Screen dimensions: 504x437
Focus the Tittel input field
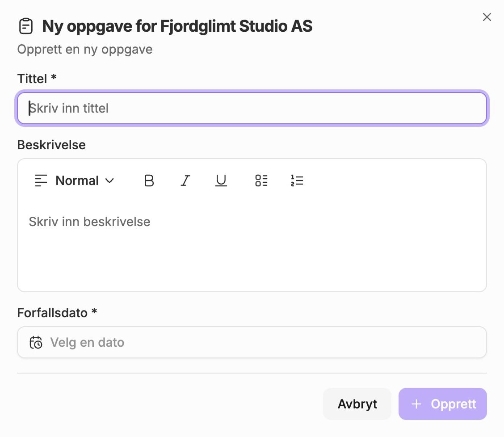click(252, 108)
